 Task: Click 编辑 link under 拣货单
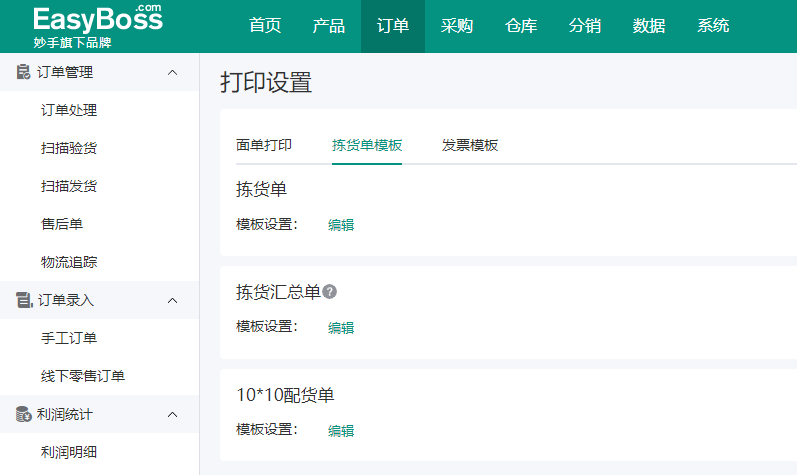[341, 225]
